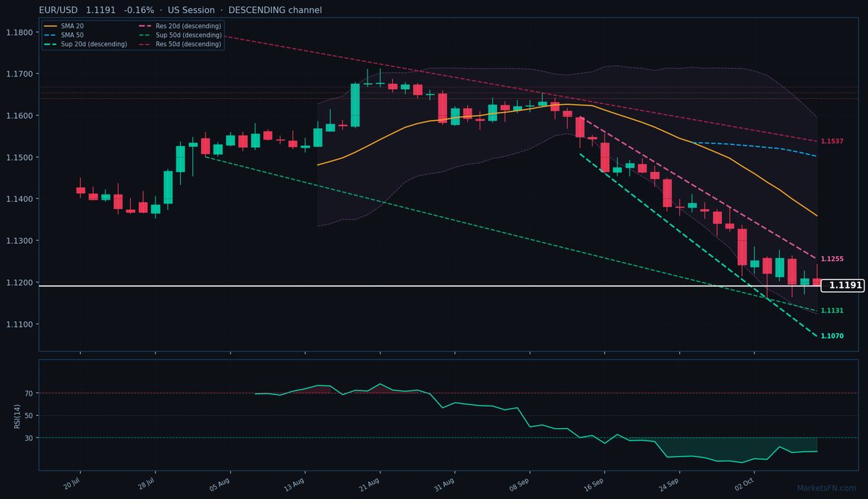The image size is (868, 499).
Task: Click the 1.1537 resistance level value
Action: pyautogui.click(x=832, y=141)
